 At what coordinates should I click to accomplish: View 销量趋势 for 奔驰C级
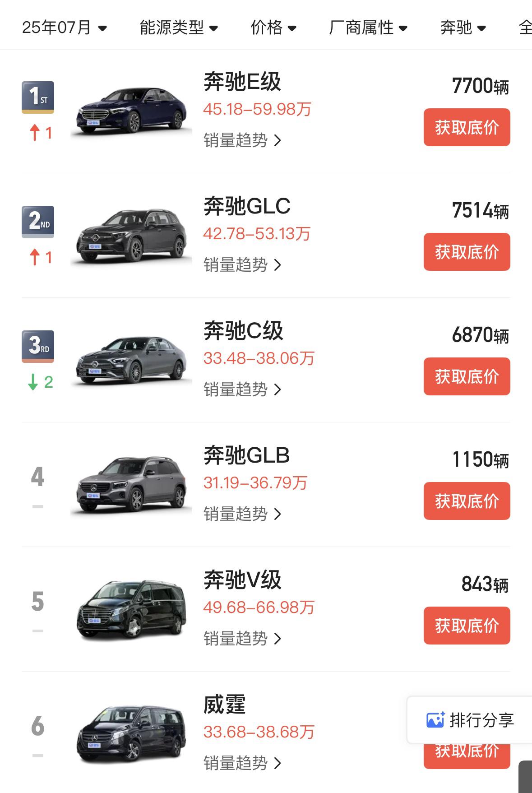pos(242,389)
